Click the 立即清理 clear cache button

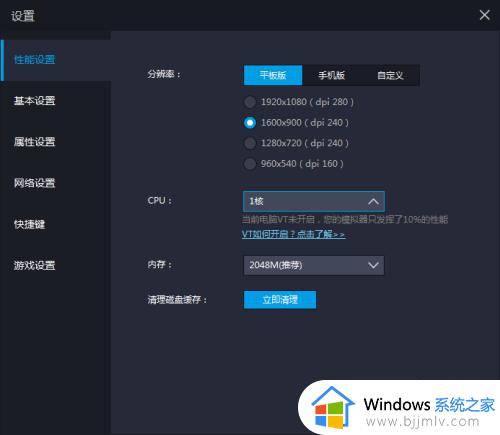click(x=280, y=300)
